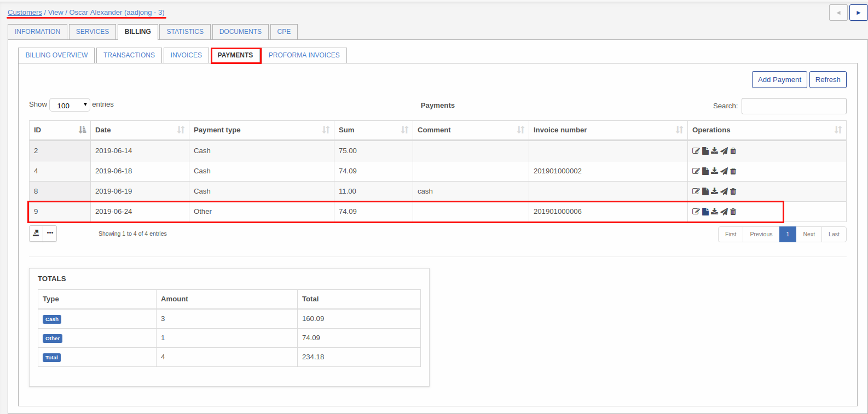Switch to Billing Overview sub-tab
This screenshot has height=414, width=868.
(x=56, y=55)
